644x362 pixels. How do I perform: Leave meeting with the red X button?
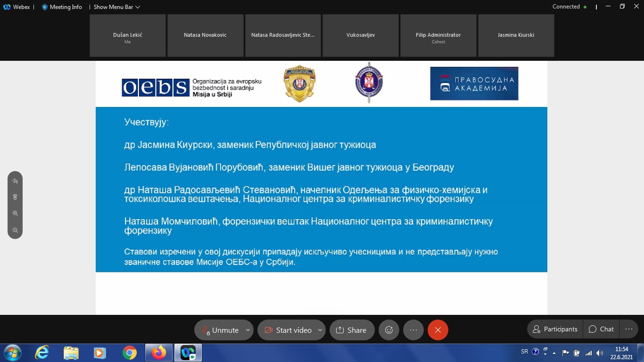point(438,330)
